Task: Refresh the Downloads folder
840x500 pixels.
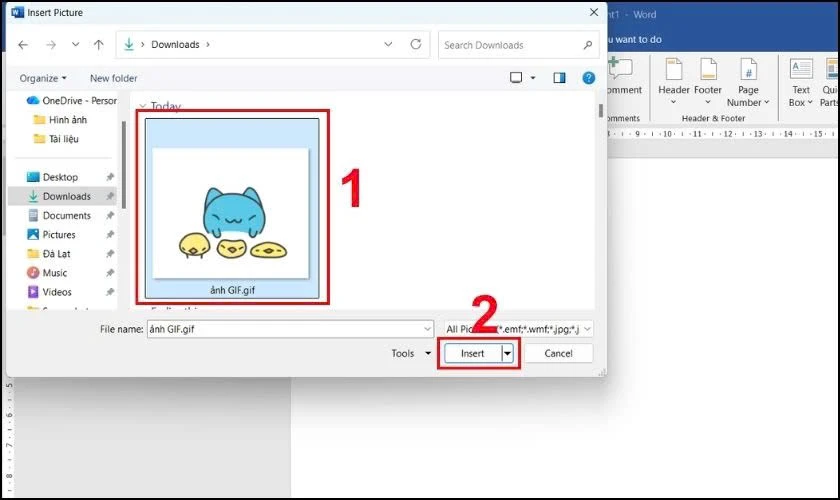Action: click(416, 44)
